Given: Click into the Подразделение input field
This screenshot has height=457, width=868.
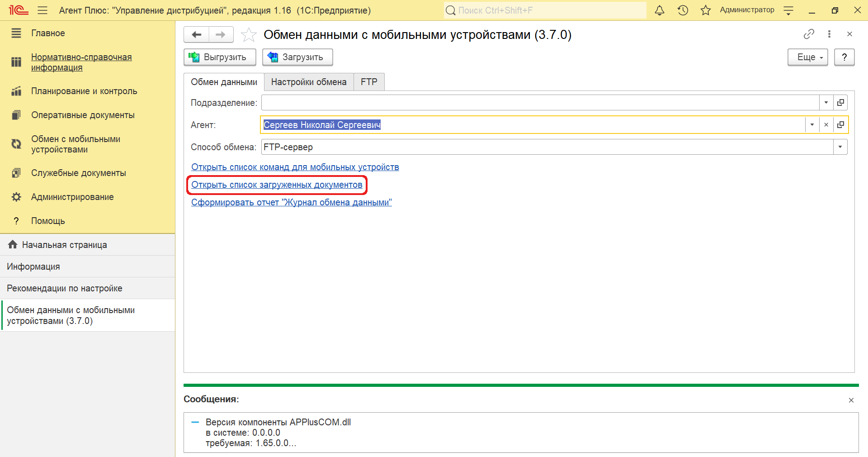Looking at the screenshot, I should pos(540,103).
